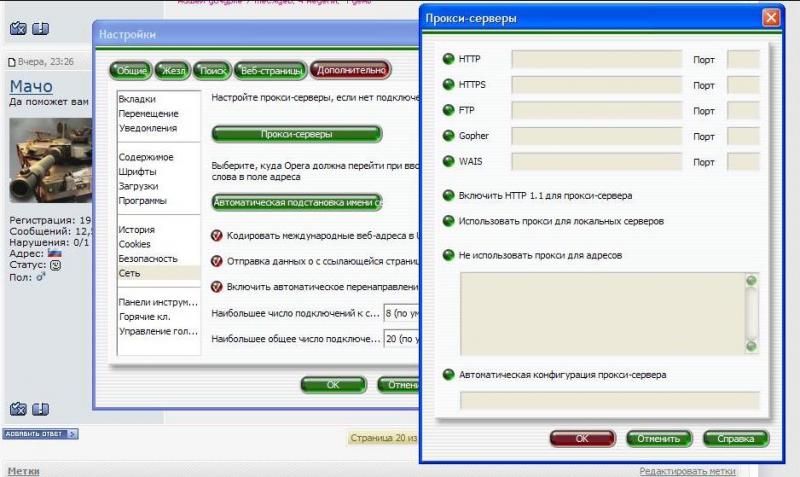Select 'Безопасность' in the settings list
The height and width of the screenshot is (477, 800).
[145, 258]
